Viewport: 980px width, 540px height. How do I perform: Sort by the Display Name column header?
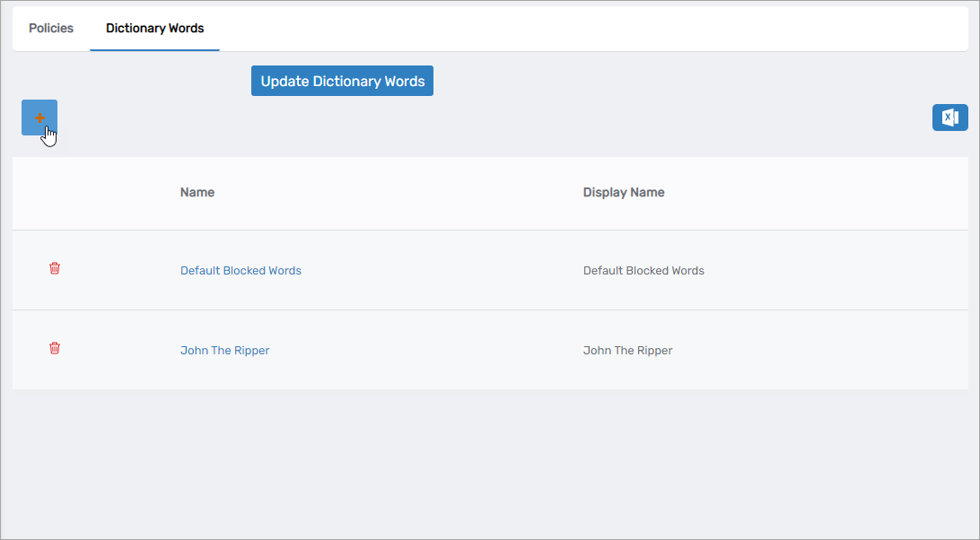pos(624,193)
